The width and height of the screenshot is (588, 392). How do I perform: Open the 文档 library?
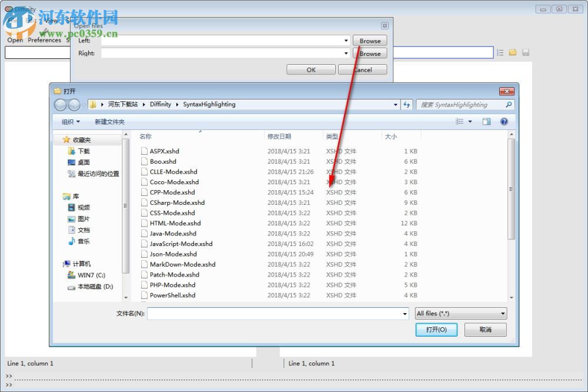(x=79, y=230)
